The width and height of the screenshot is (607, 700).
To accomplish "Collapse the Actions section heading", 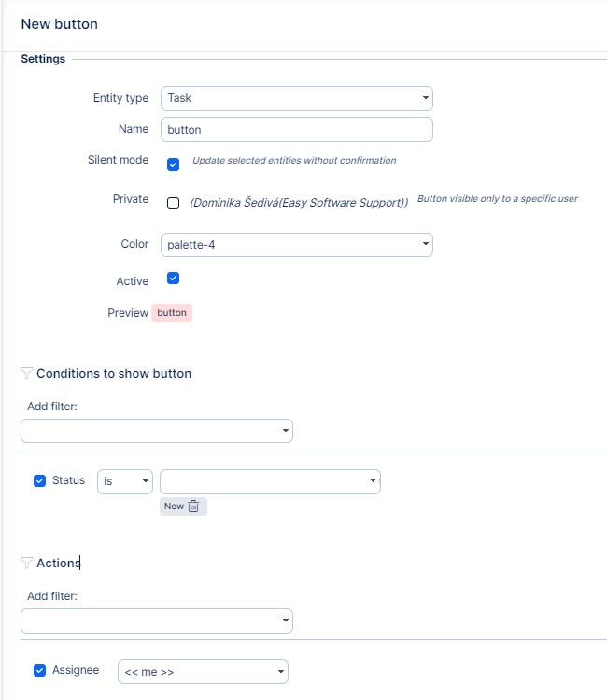I will (58, 563).
